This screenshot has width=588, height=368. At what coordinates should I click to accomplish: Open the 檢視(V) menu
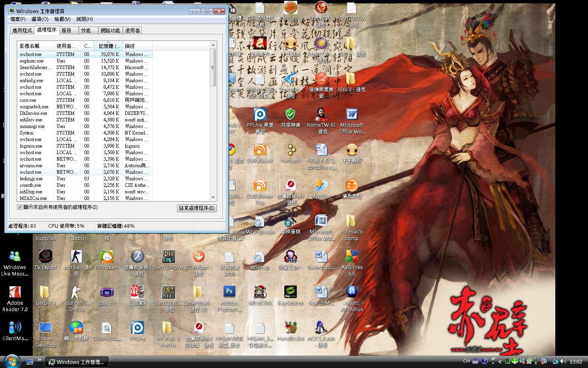pos(62,19)
